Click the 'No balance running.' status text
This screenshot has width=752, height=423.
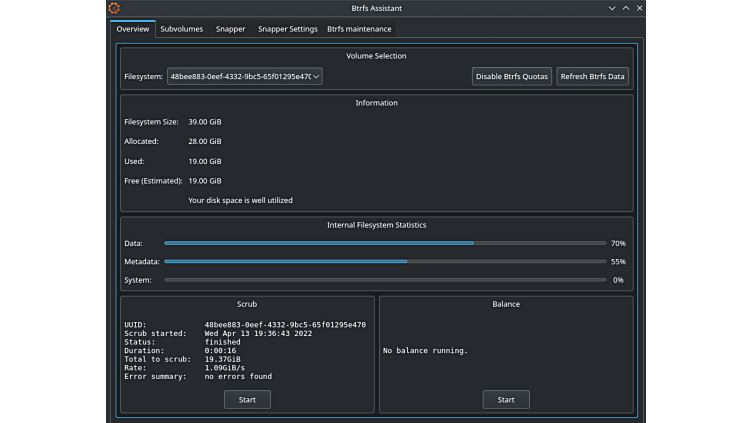425,351
